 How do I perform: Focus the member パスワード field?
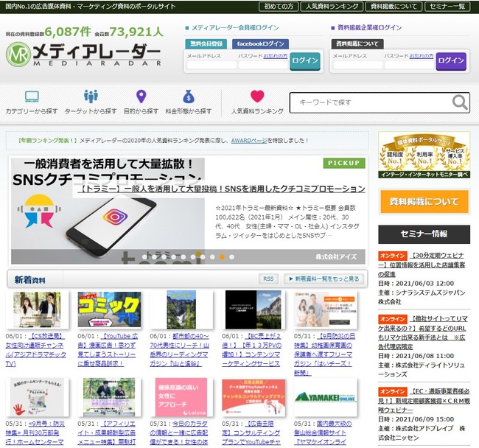(x=263, y=65)
